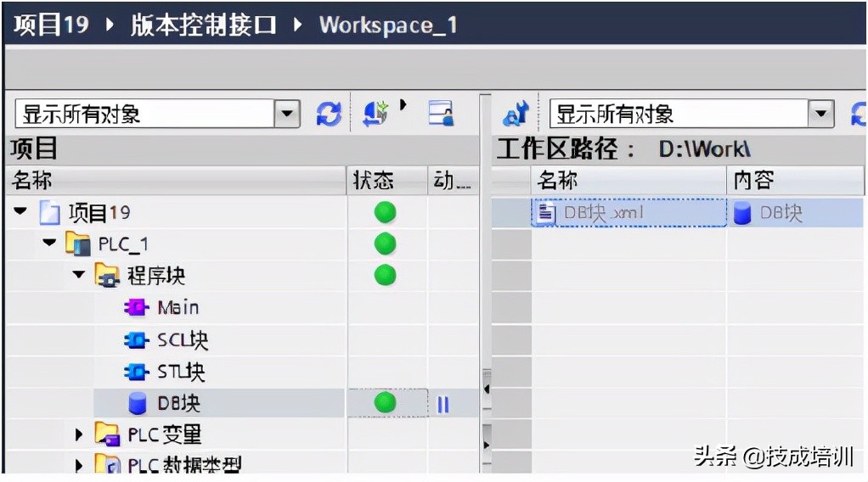Click the workspace configuration icon in left toolbar
This screenshot has width=868, height=482.
(x=441, y=114)
